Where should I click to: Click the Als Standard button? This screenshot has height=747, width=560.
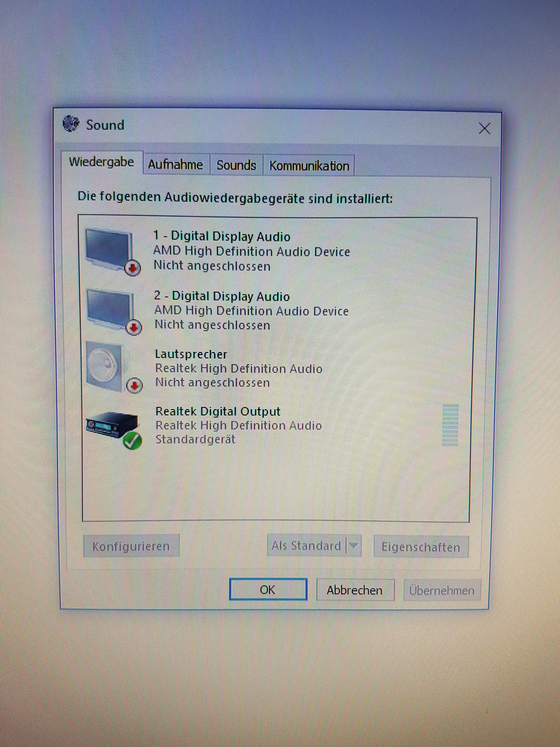click(306, 546)
